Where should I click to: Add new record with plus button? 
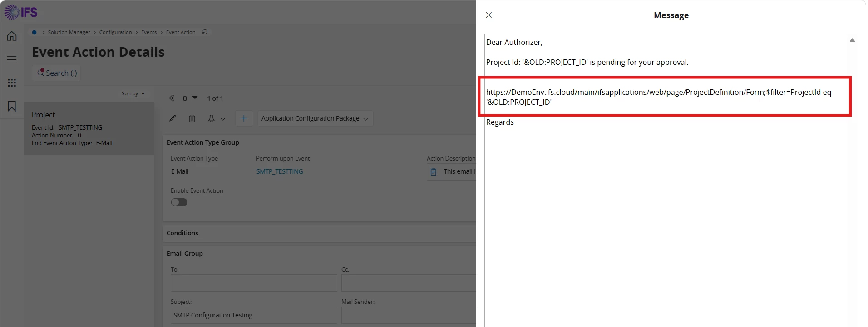coord(244,118)
